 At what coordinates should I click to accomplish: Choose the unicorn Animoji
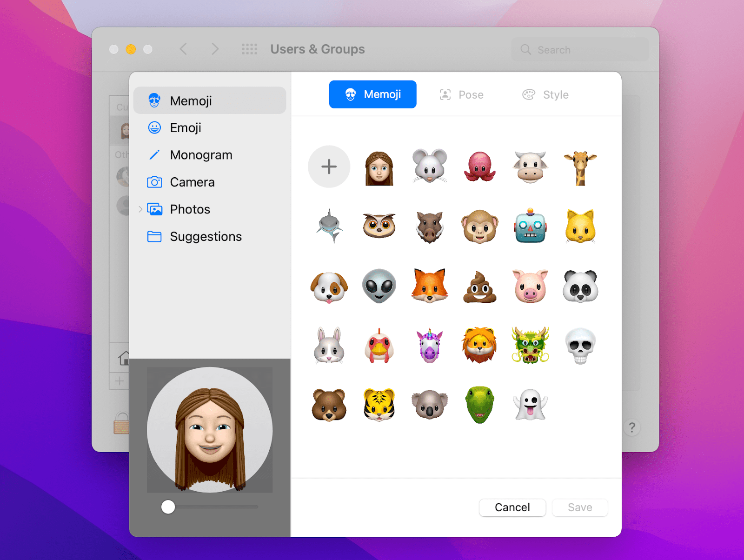pyautogui.click(x=430, y=346)
